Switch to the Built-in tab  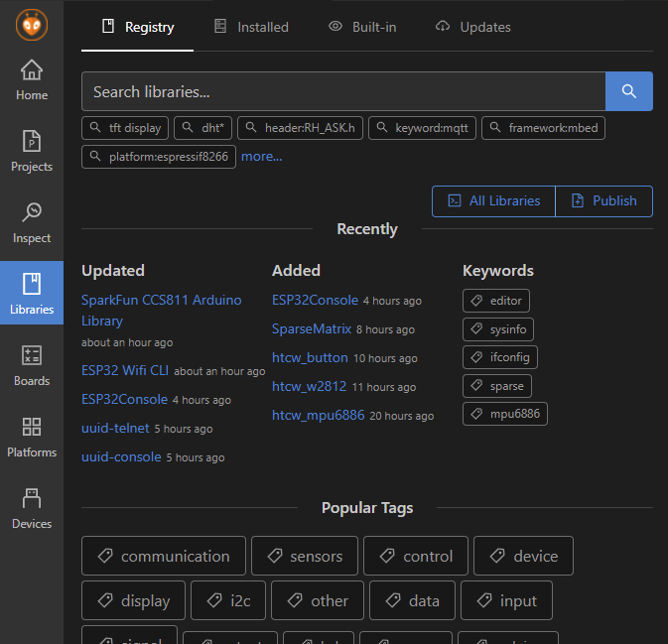tap(362, 27)
